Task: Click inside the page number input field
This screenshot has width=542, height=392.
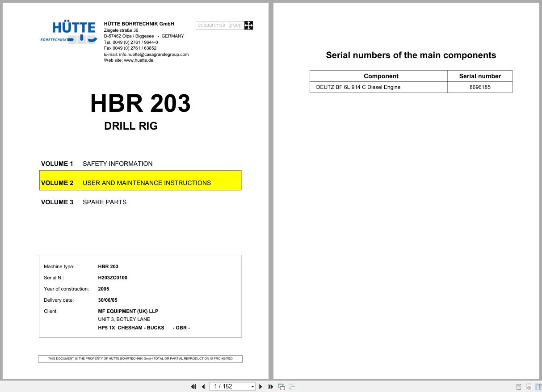Action: [x=226, y=386]
